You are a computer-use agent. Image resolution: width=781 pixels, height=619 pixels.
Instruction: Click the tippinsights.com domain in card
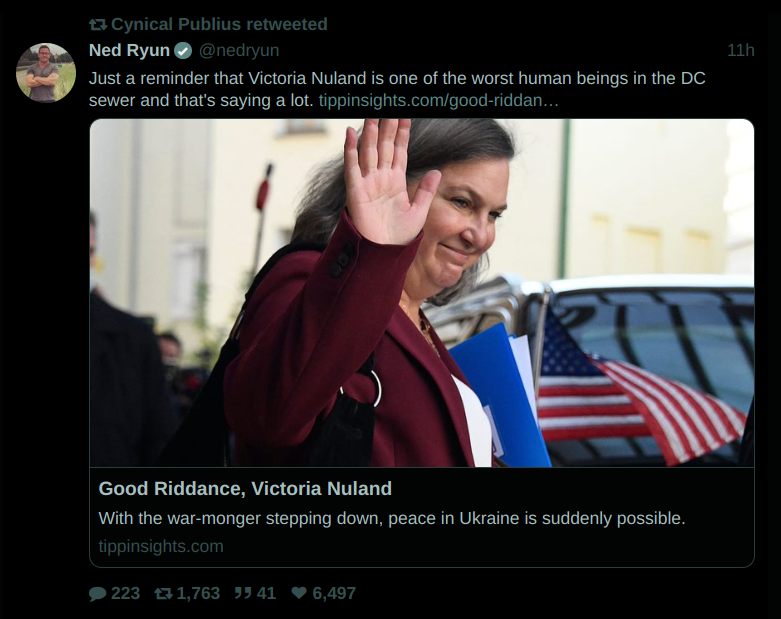pos(161,546)
